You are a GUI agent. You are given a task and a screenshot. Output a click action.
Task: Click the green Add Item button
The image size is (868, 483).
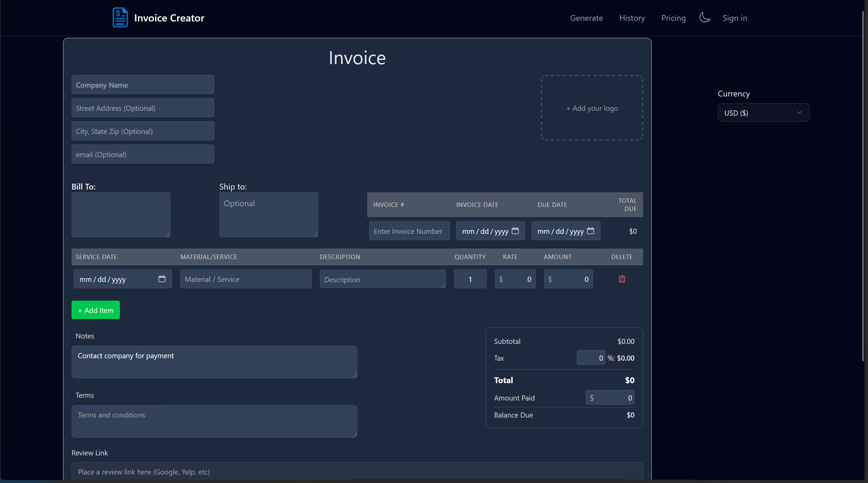point(95,310)
